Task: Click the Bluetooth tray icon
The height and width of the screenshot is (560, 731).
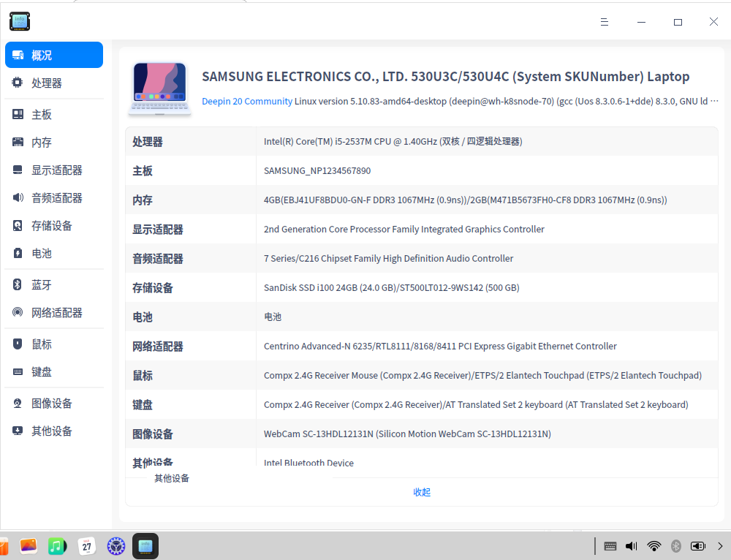Action: tap(676, 546)
